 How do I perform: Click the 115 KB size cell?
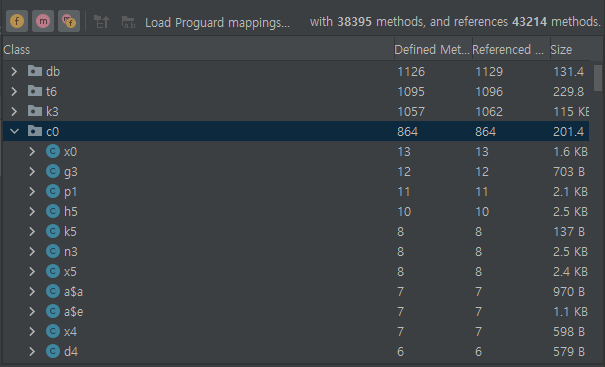(571, 112)
